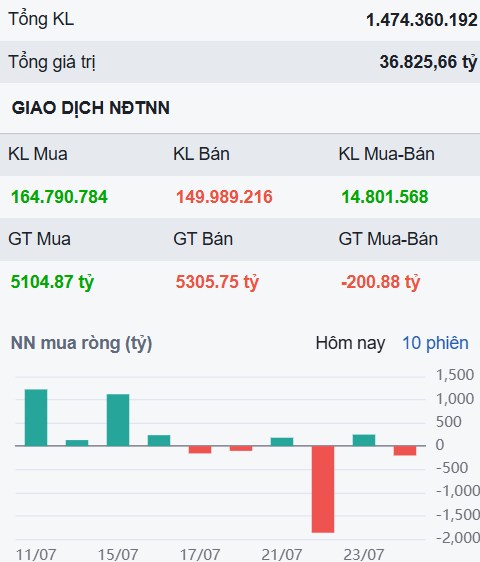
Task: Switch to the 10 phiên tab
Action: pyautogui.click(x=435, y=343)
